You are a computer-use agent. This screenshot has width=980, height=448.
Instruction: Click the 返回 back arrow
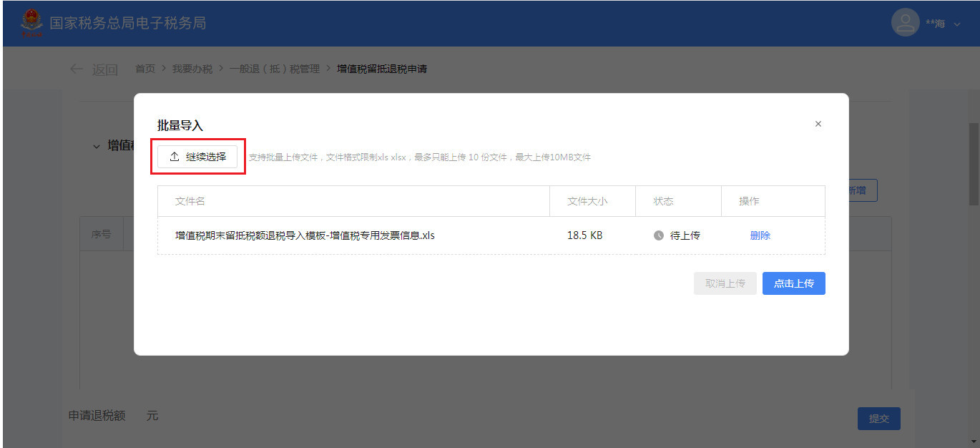[77, 69]
